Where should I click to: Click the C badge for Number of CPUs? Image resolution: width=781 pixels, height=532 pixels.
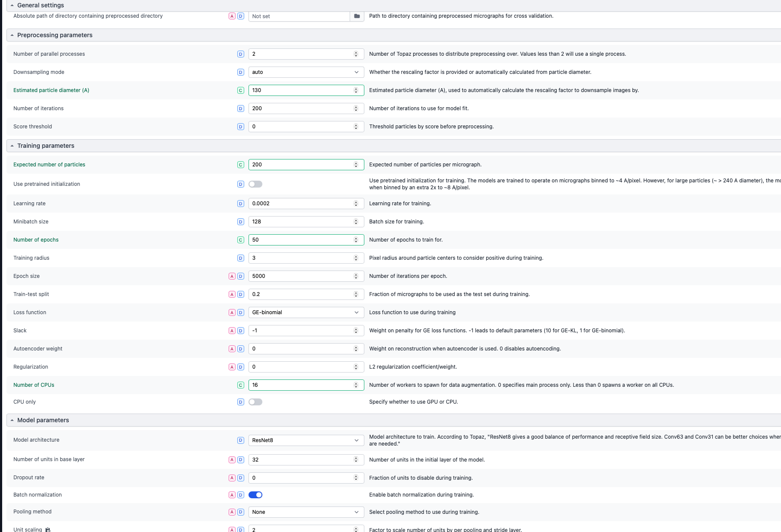point(241,385)
